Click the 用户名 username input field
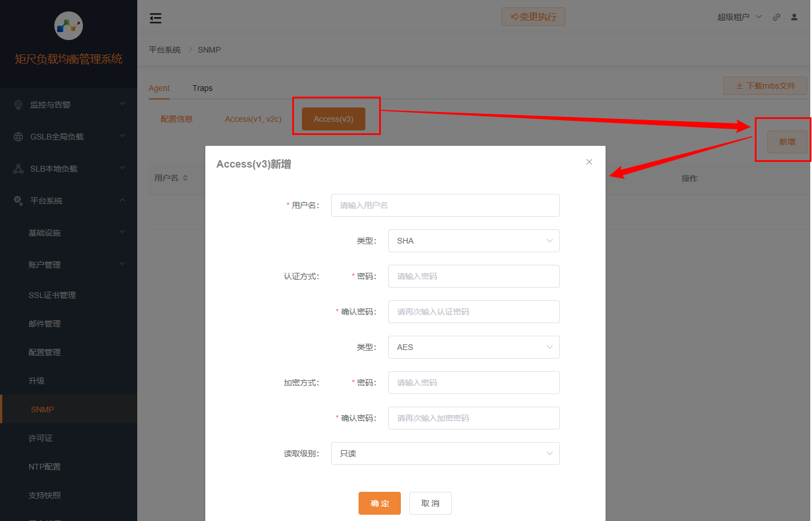The image size is (812, 521). click(x=445, y=205)
